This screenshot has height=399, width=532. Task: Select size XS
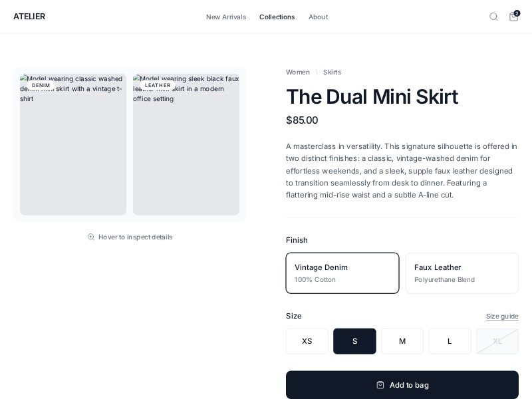307,341
